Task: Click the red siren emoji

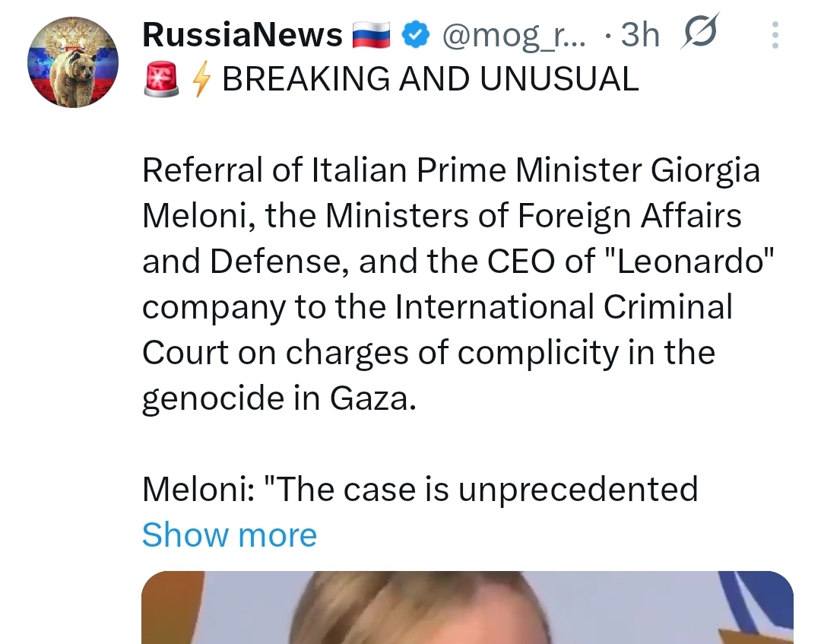Action: pos(160,80)
